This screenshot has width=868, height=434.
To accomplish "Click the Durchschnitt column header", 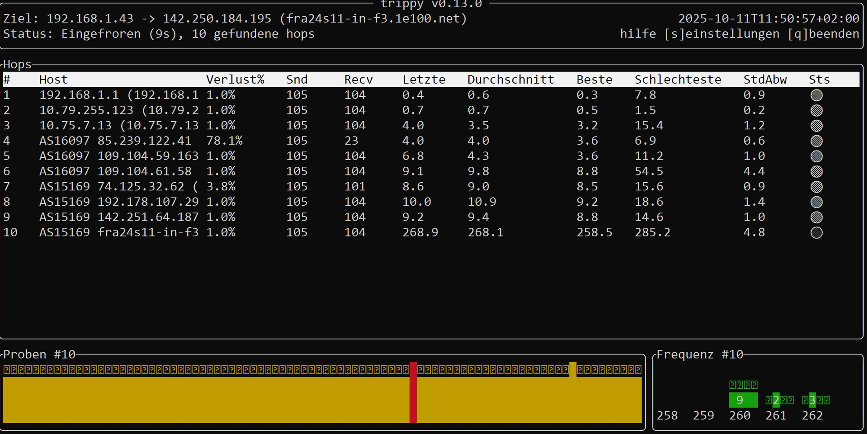I will click(511, 80).
